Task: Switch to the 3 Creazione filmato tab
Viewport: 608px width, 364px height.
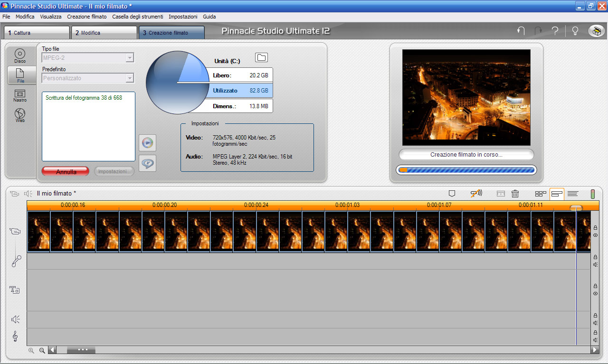Action: point(172,33)
